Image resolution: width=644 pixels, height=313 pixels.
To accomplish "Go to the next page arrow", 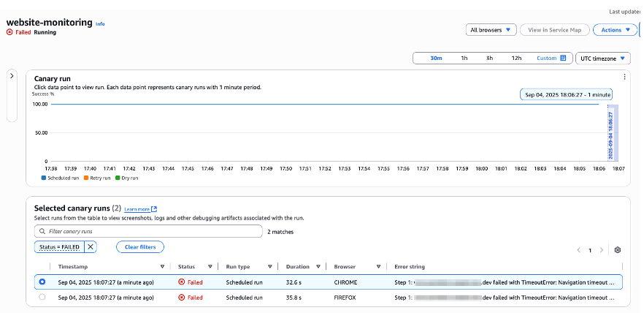I will tap(602, 250).
